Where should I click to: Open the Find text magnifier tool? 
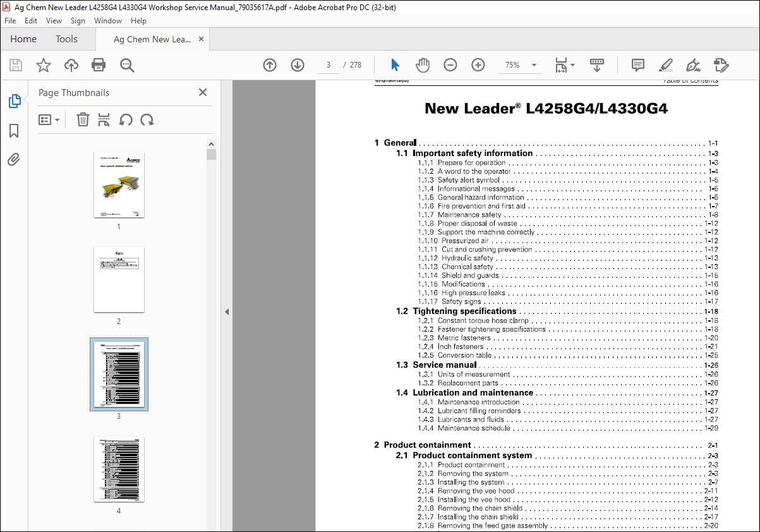click(x=127, y=65)
